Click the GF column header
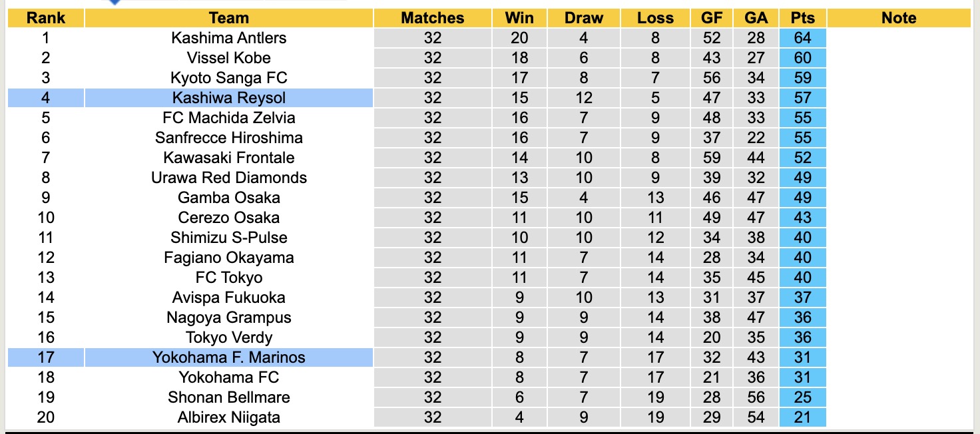 pyautogui.click(x=712, y=18)
